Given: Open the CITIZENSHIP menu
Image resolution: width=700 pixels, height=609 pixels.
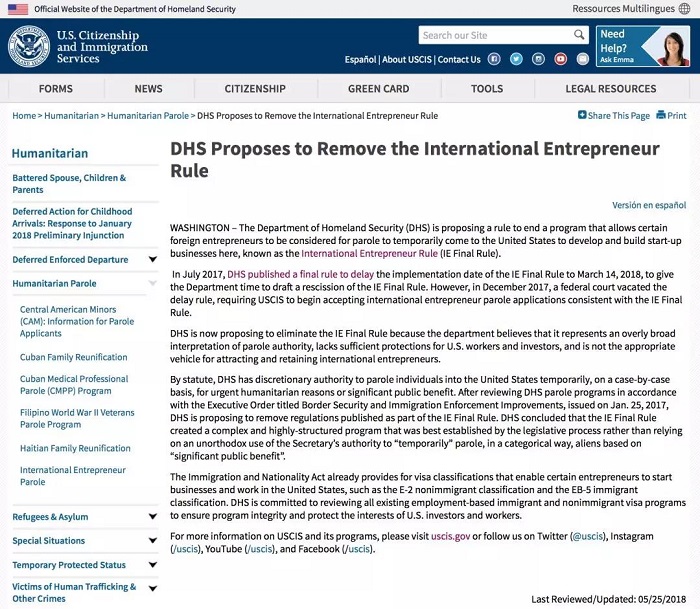Looking at the screenshot, I should click(x=255, y=89).
